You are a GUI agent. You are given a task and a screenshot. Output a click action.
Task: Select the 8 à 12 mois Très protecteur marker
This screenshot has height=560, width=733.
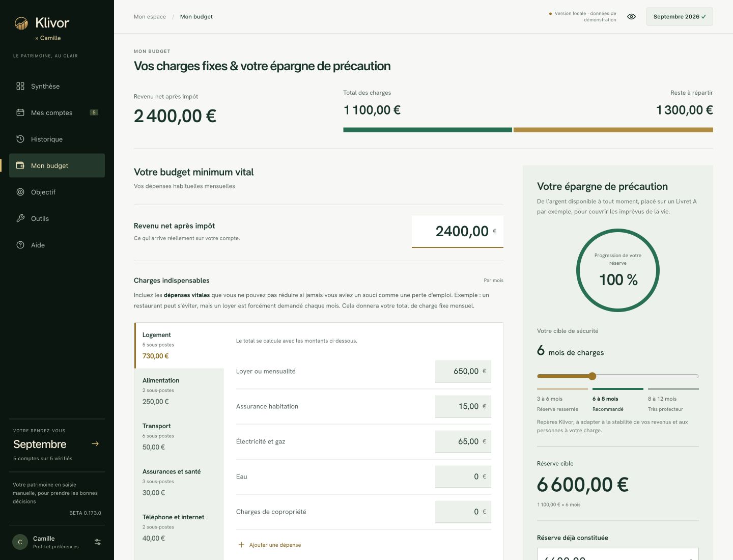(x=673, y=400)
